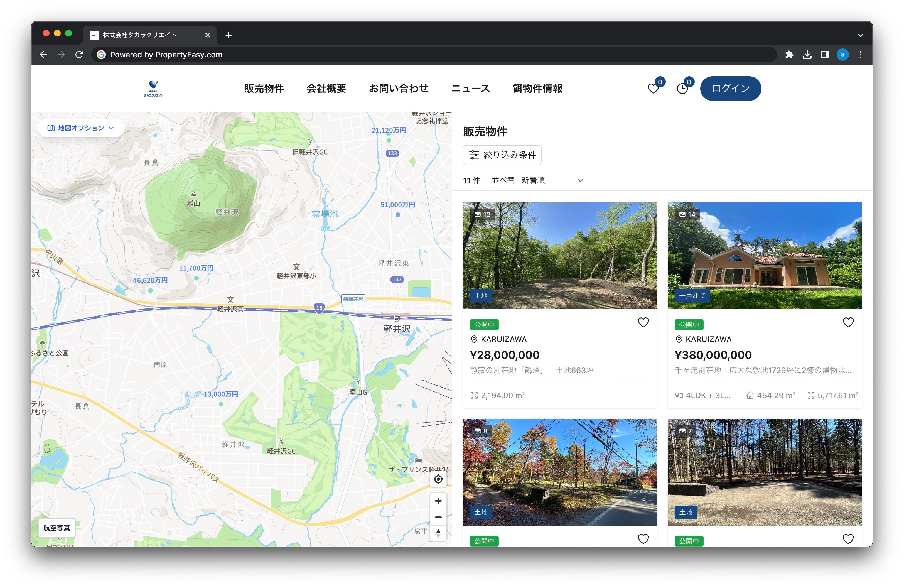
Task: Open the 絞り込み条件 filter conditions button
Action: [502, 155]
